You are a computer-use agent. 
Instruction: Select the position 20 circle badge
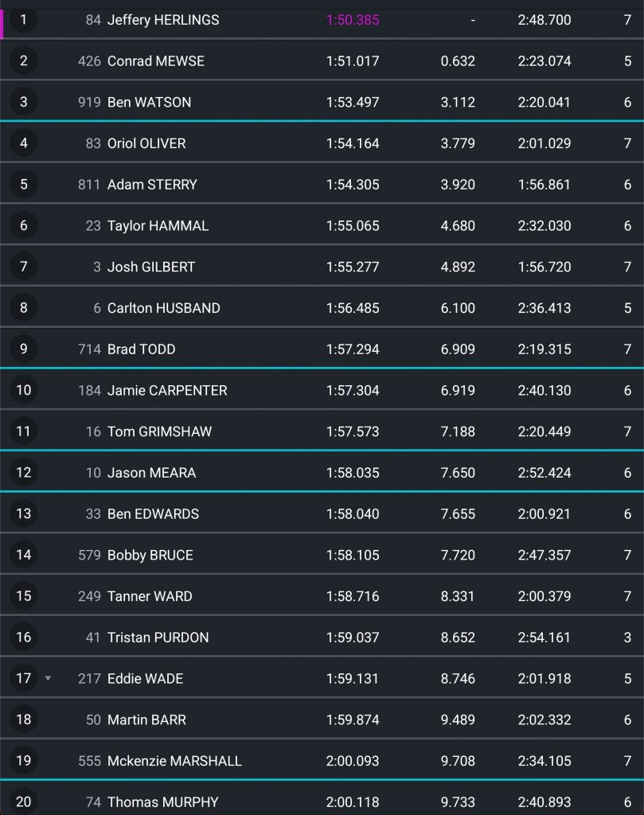pos(24,801)
